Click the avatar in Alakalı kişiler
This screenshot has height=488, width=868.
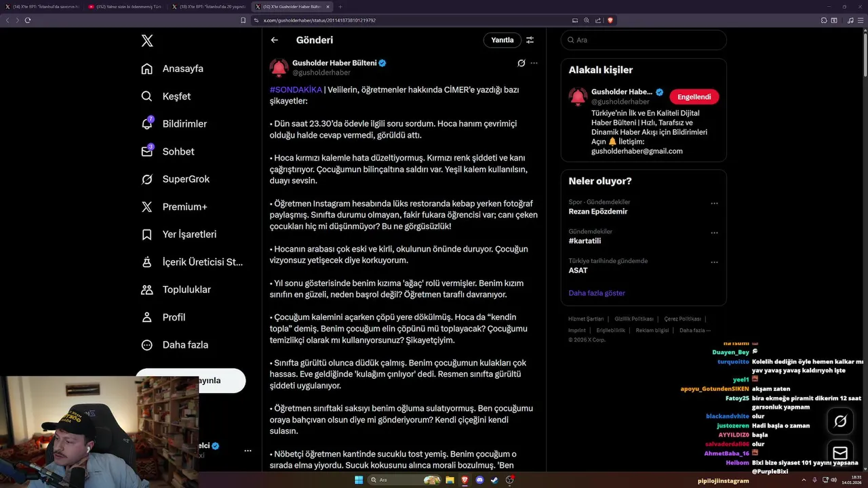(578, 96)
